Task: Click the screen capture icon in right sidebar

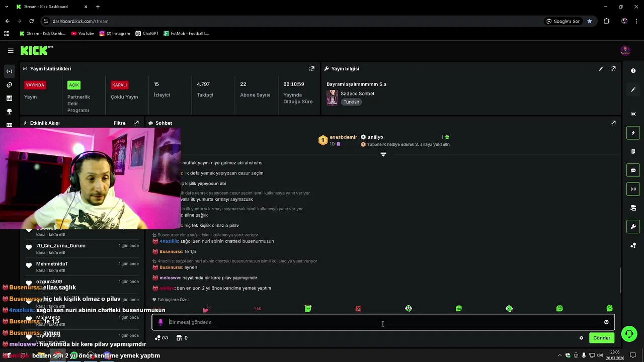Action: [633, 114]
